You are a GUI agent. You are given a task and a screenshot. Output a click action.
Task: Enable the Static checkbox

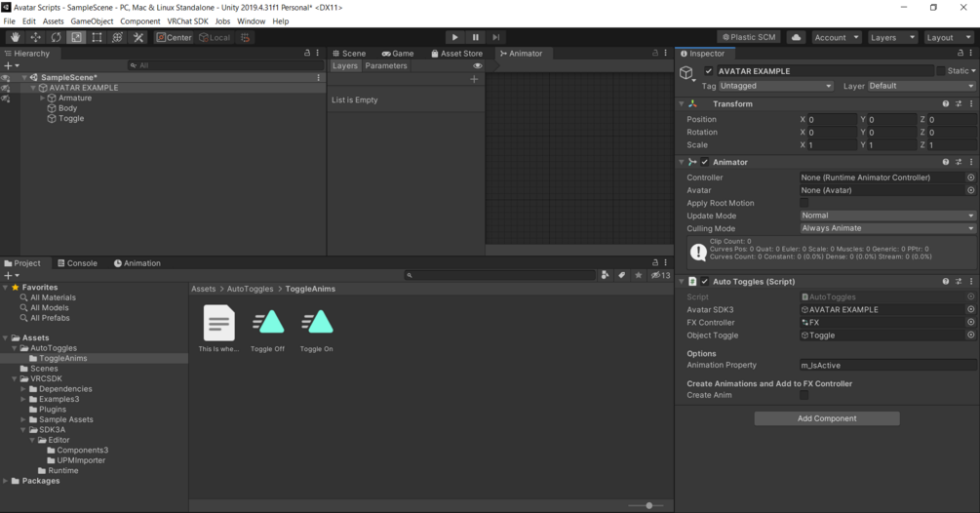[941, 71]
